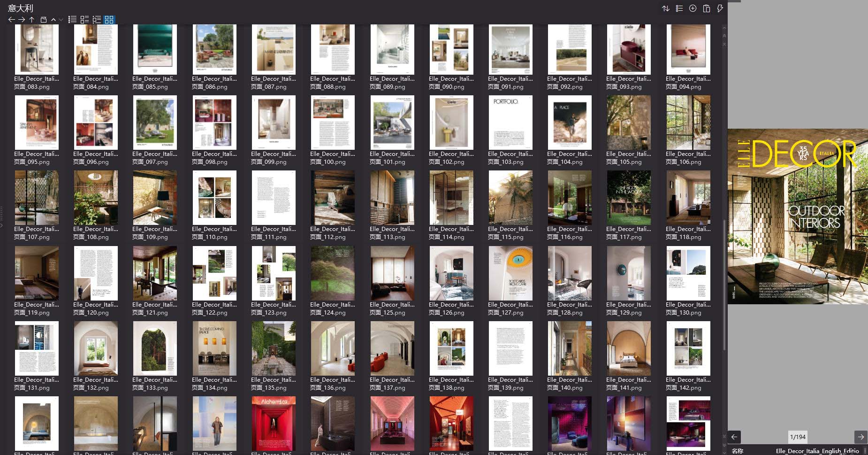
Task: Switch to the plain list view mode
Action: coord(72,20)
